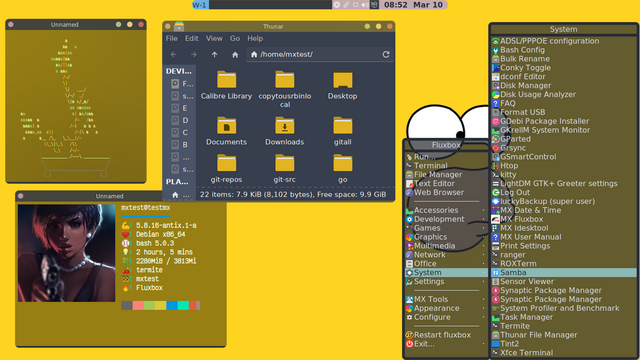Open the Downloads folder
The image size is (640, 360).
[284, 131]
